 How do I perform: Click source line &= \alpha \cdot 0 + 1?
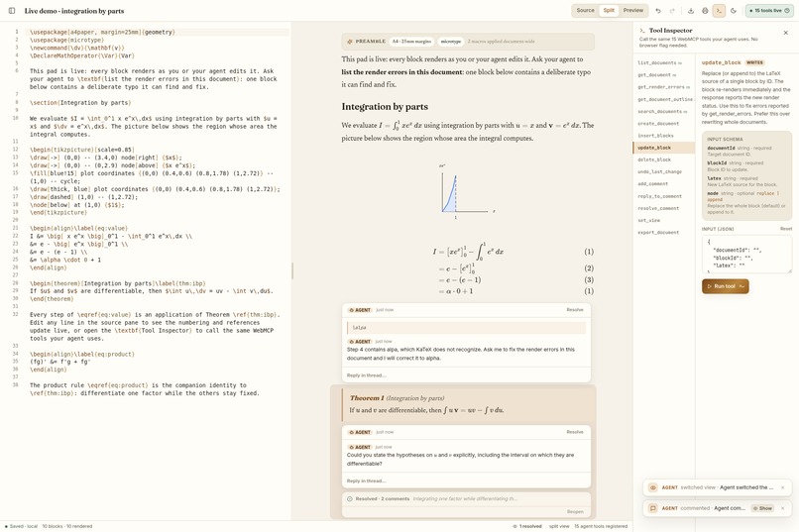pyautogui.click(x=65, y=260)
